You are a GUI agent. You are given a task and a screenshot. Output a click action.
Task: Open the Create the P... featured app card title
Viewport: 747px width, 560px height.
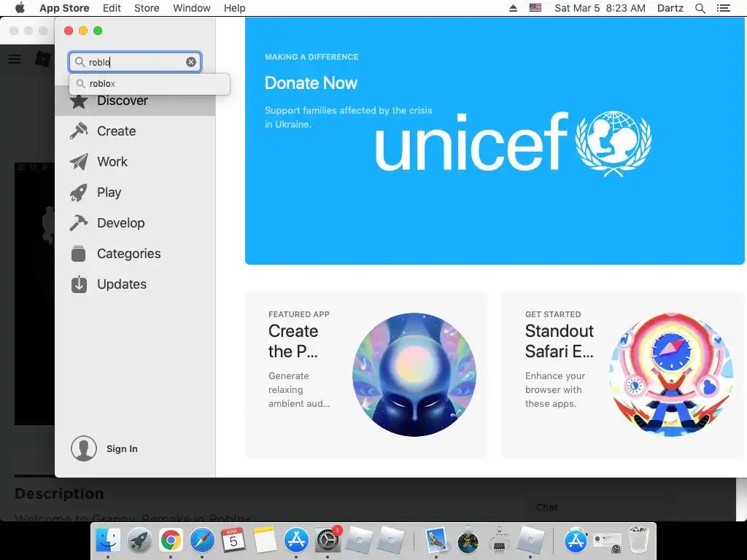[293, 341]
